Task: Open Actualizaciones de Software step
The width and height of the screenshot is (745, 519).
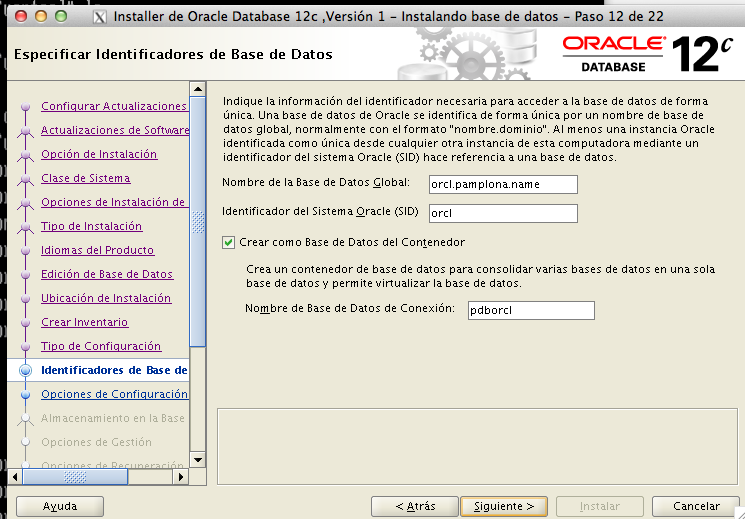Action: pos(115,130)
